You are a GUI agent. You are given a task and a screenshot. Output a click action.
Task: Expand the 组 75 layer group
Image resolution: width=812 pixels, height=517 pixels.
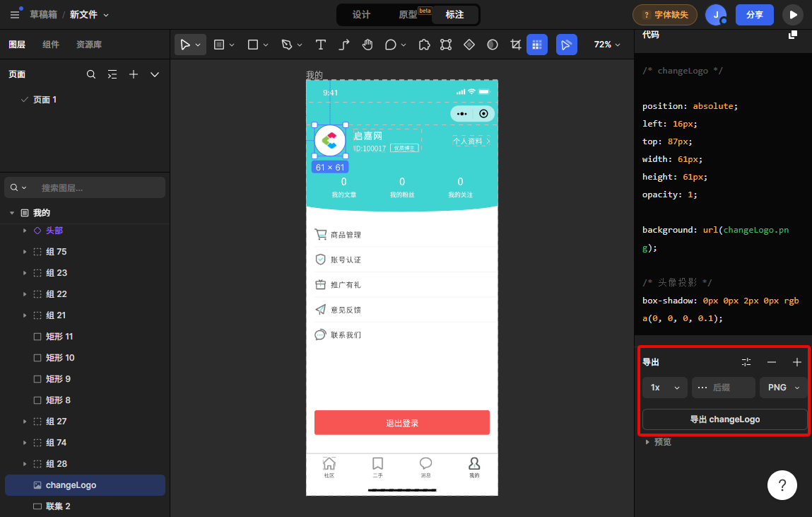[x=25, y=252]
